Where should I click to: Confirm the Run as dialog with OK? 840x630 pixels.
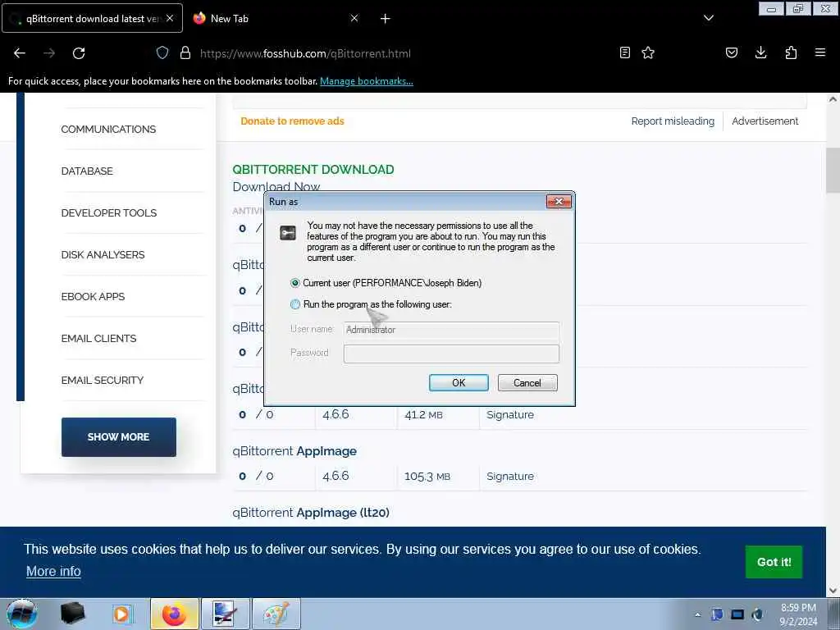[459, 382]
